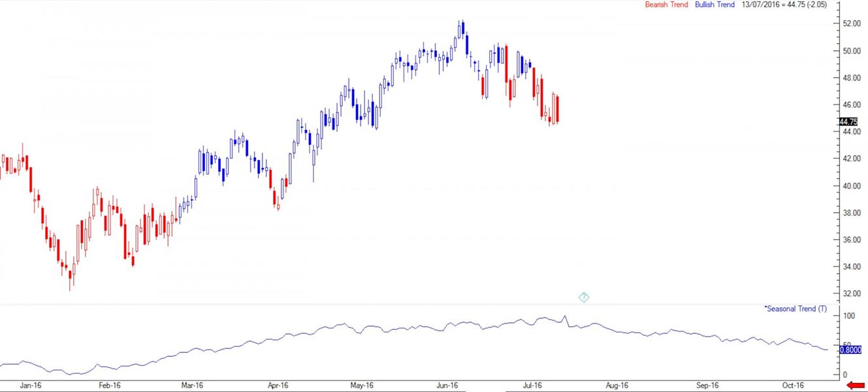
Task: Click the May-16 date axis label
Action: (x=361, y=385)
